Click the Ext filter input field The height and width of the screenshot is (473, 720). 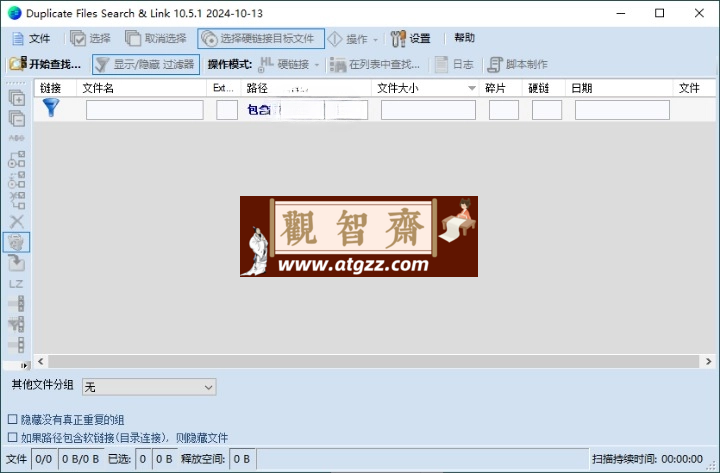pyautogui.click(x=227, y=110)
